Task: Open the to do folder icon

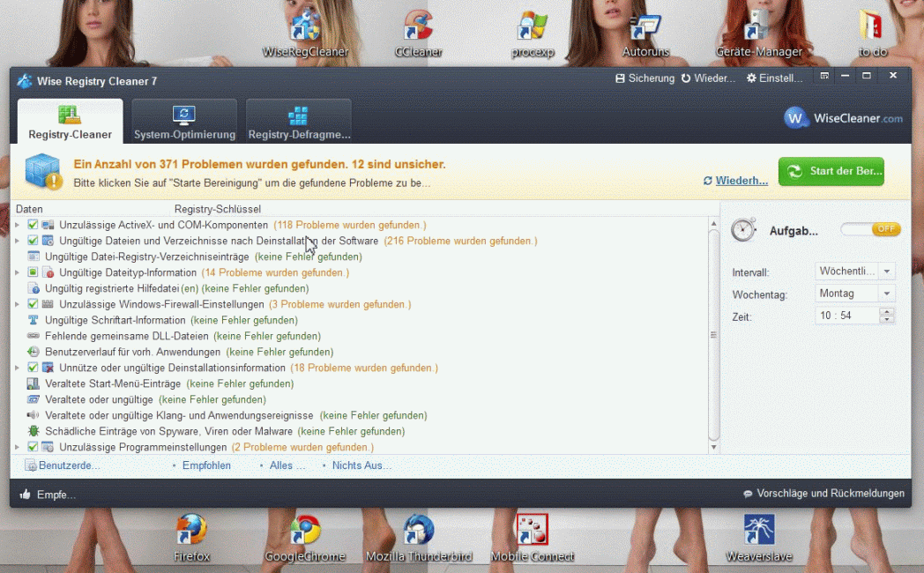Action: 872,34
